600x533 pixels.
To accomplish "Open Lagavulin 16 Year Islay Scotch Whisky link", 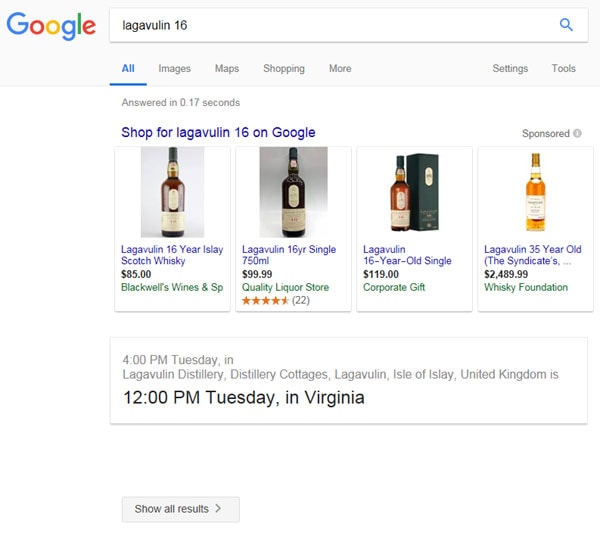I will (x=172, y=255).
